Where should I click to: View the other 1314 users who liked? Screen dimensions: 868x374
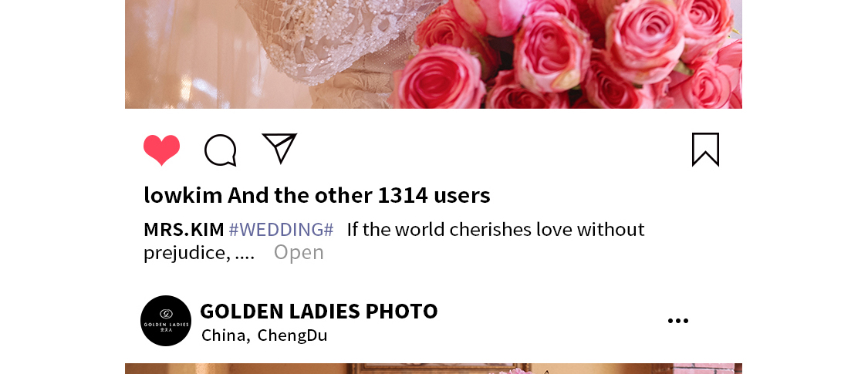pos(359,195)
